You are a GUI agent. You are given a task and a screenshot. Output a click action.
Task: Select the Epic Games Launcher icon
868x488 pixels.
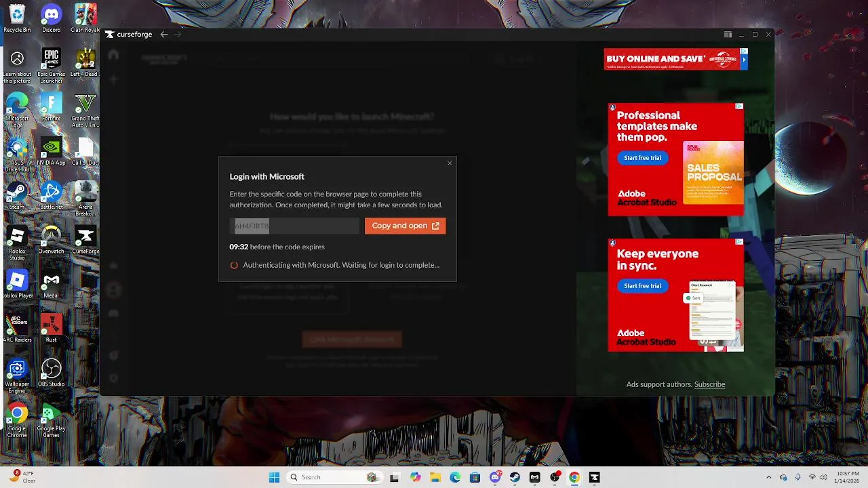pyautogui.click(x=52, y=66)
